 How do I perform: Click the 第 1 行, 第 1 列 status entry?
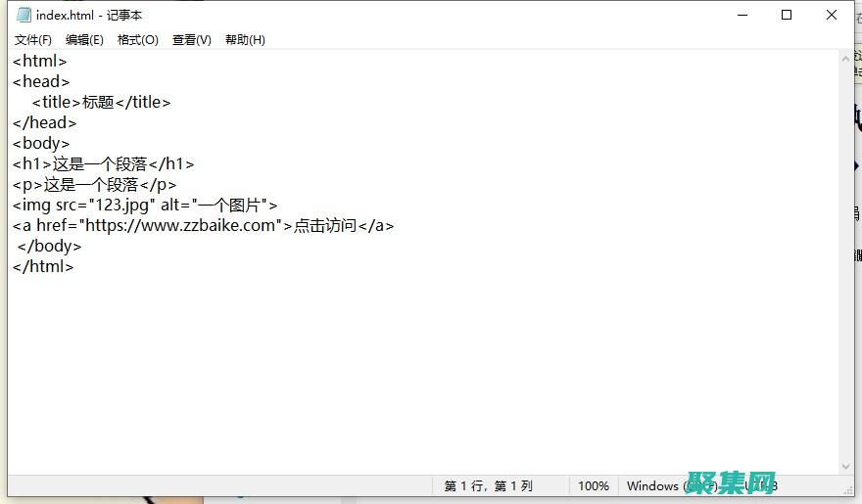[488, 485]
